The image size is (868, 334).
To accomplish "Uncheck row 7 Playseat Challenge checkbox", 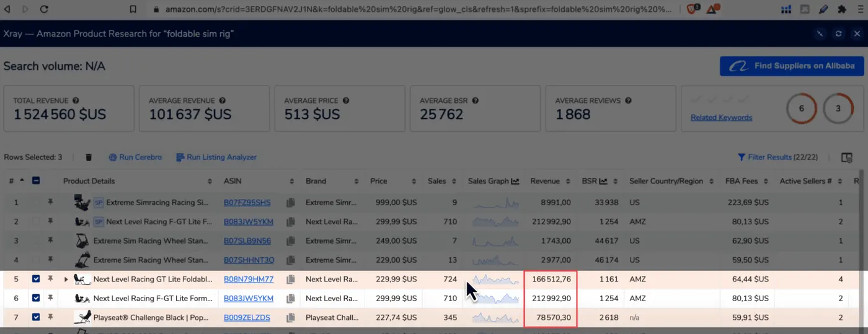I will pos(36,317).
